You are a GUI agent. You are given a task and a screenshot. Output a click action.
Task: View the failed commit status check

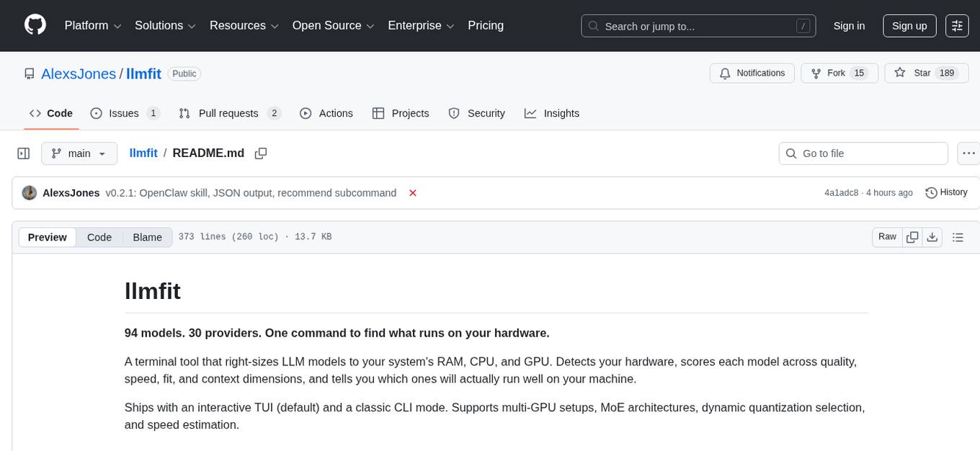click(x=413, y=192)
